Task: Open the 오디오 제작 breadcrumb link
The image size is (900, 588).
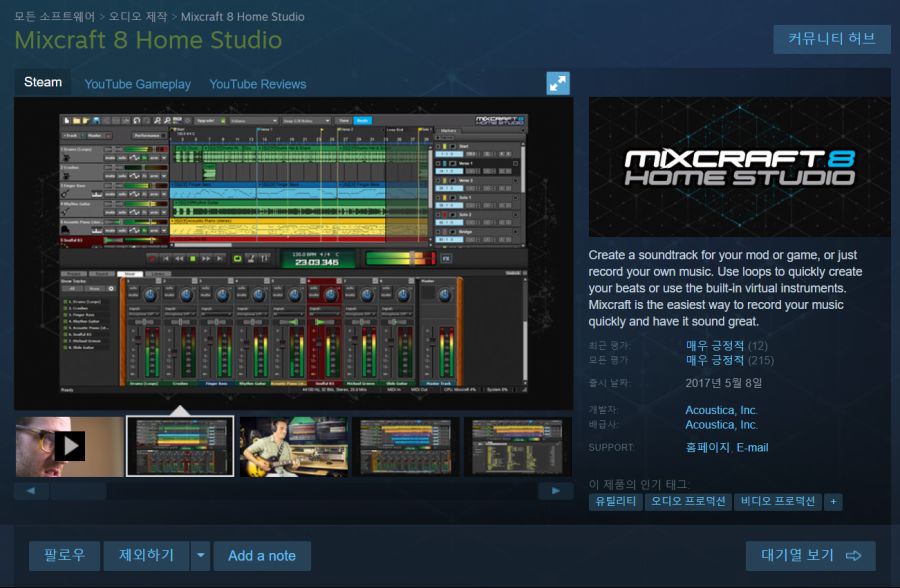Action: pos(137,17)
